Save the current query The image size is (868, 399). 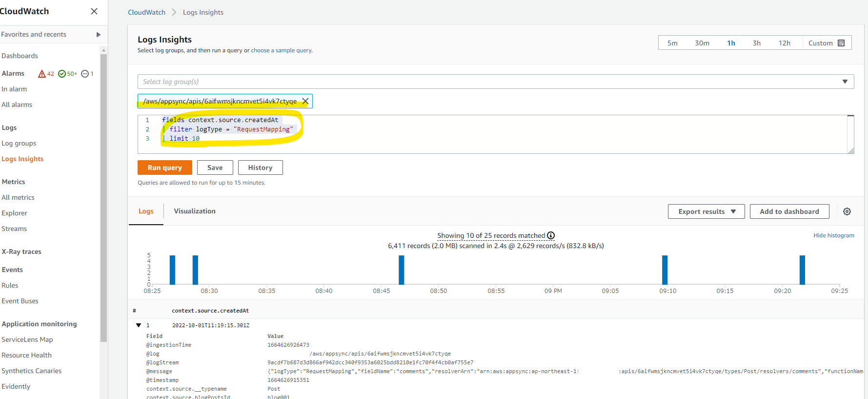pos(215,168)
